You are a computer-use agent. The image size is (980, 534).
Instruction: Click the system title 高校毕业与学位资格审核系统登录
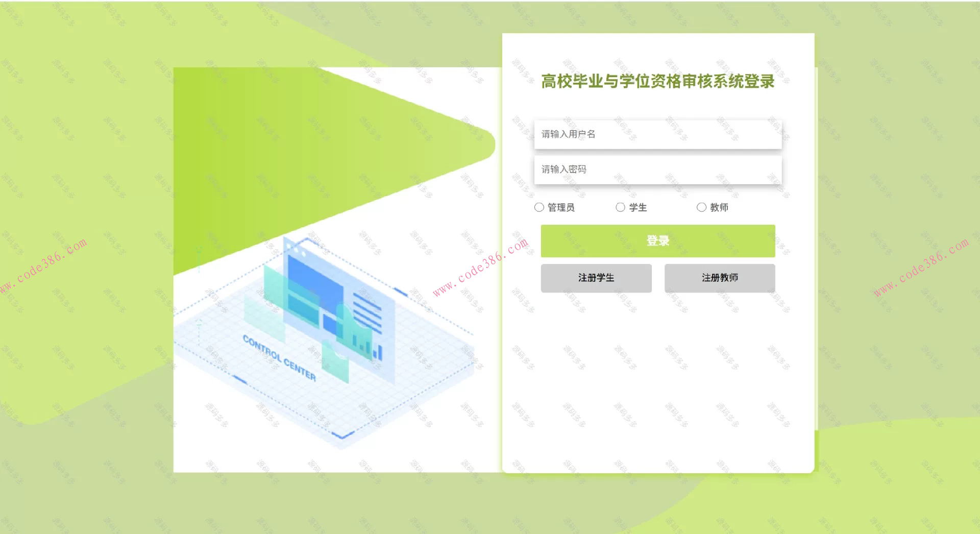click(x=657, y=82)
